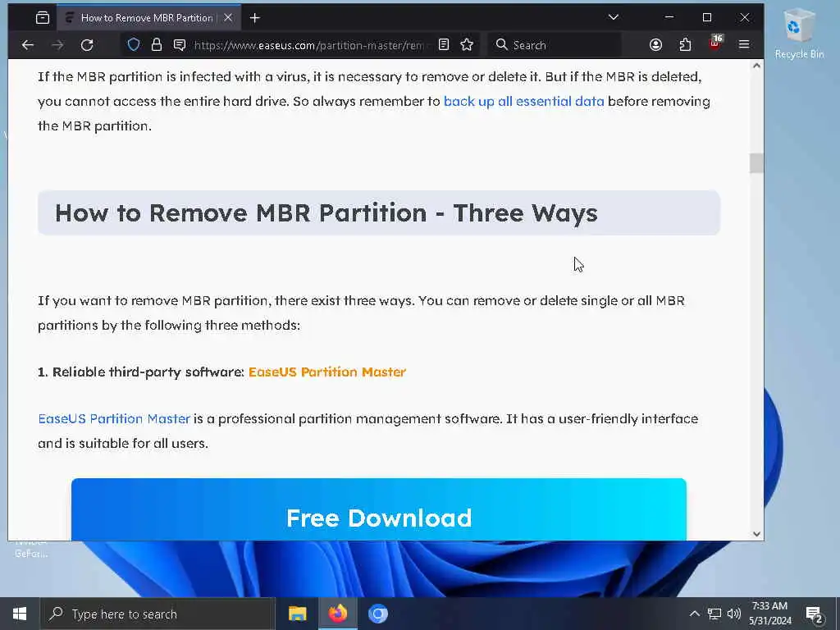840x630 pixels.
Task: Open the Firefox account icon
Action: click(x=655, y=45)
